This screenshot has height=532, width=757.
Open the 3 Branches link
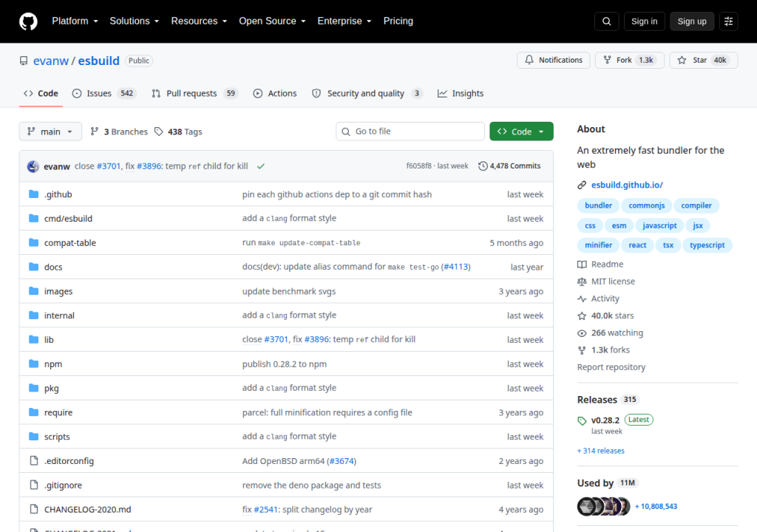(x=119, y=132)
